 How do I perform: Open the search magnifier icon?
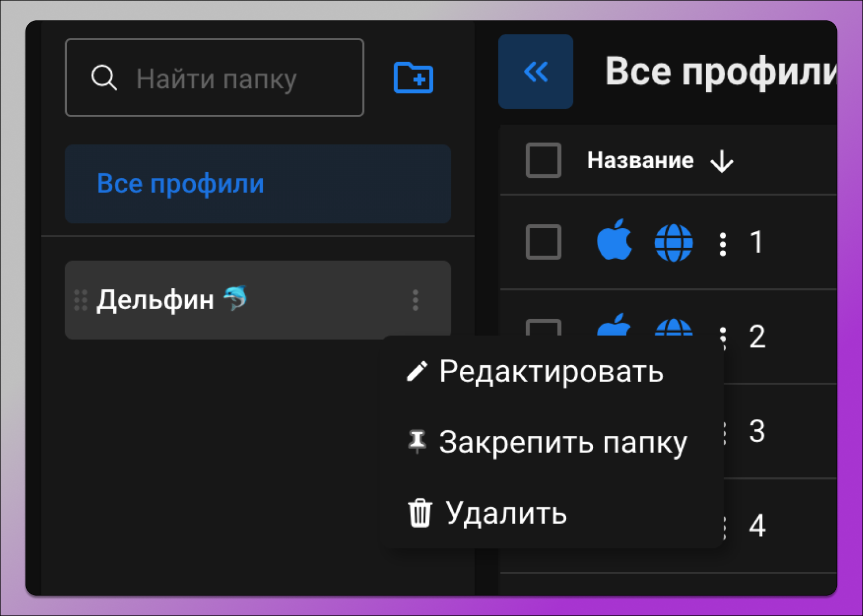pyautogui.click(x=104, y=77)
